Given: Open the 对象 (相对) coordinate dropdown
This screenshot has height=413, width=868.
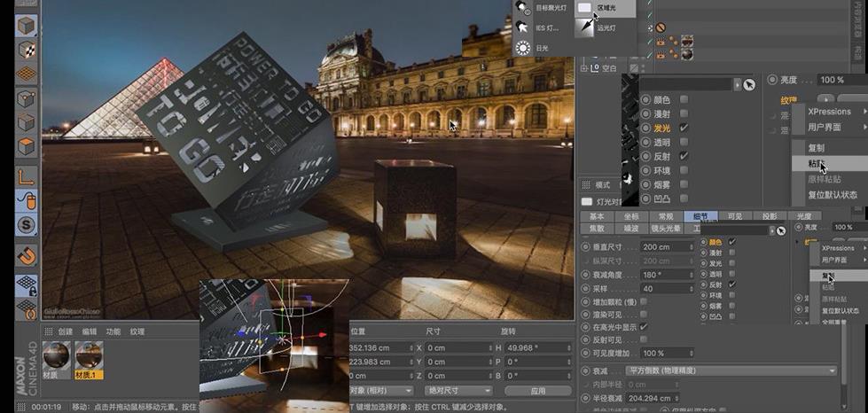Looking at the screenshot, I should pyautogui.click(x=381, y=390).
